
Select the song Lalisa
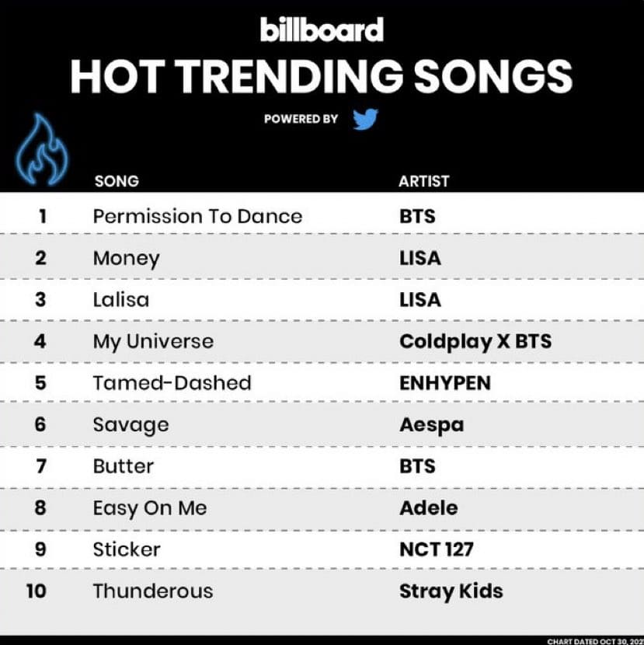(x=120, y=299)
